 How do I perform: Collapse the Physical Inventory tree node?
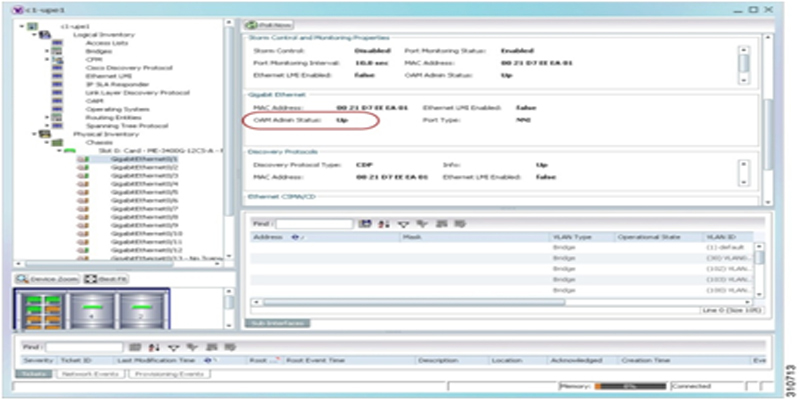[x=33, y=133]
